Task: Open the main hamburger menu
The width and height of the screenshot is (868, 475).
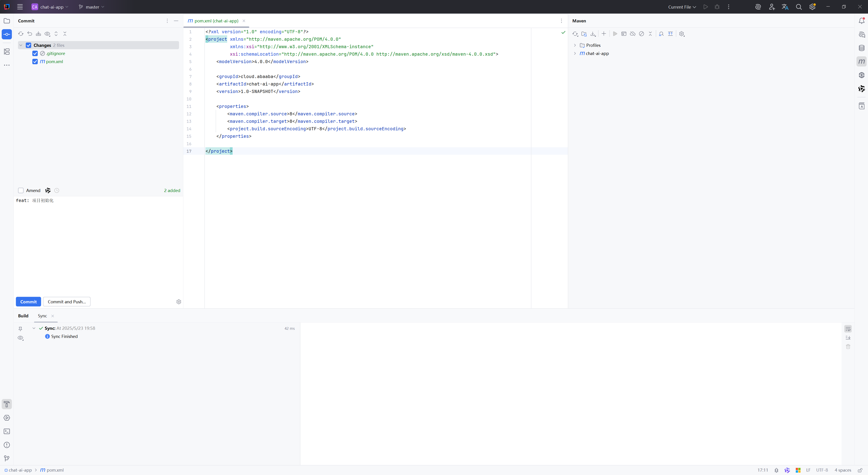Action: tap(20, 7)
